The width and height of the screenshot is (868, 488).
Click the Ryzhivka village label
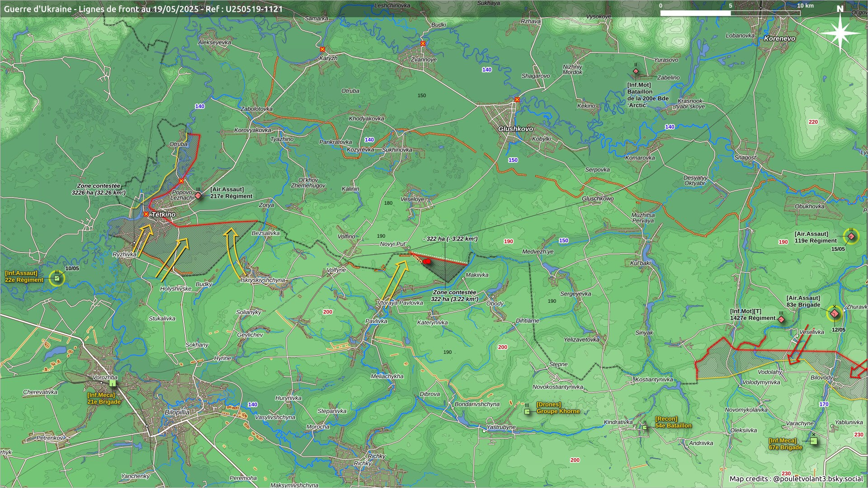tap(124, 254)
